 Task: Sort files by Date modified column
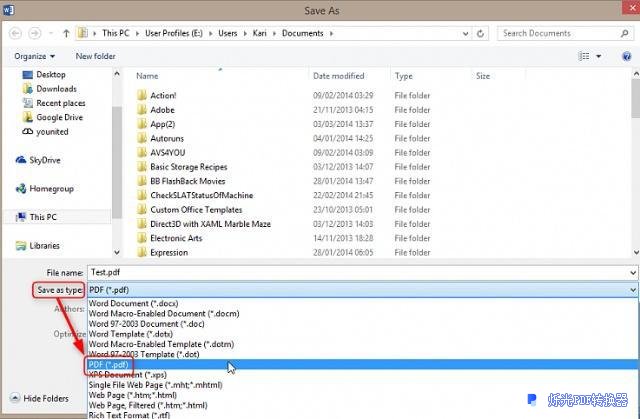tap(338, 76)
